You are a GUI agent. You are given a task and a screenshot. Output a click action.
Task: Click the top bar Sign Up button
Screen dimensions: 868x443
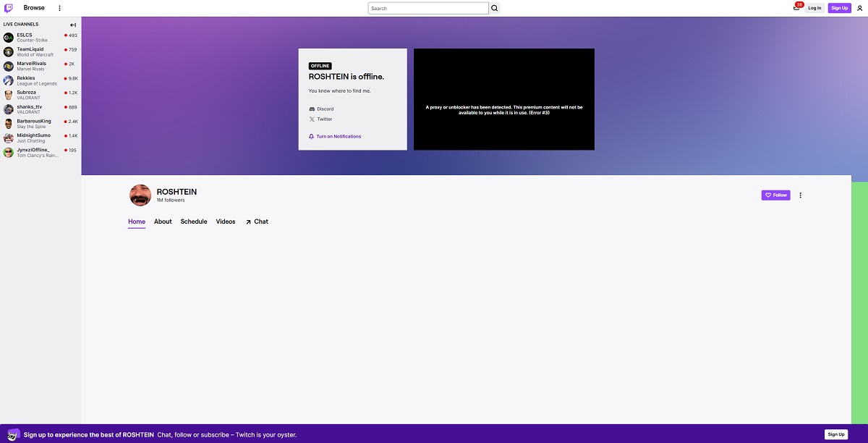[839, 8]
